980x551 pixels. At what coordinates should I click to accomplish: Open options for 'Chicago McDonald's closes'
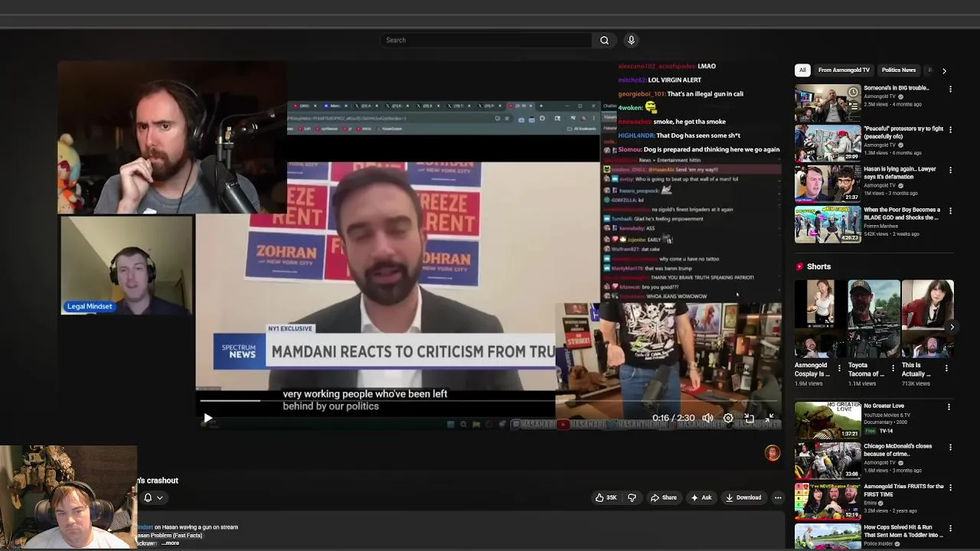(950, 448)
